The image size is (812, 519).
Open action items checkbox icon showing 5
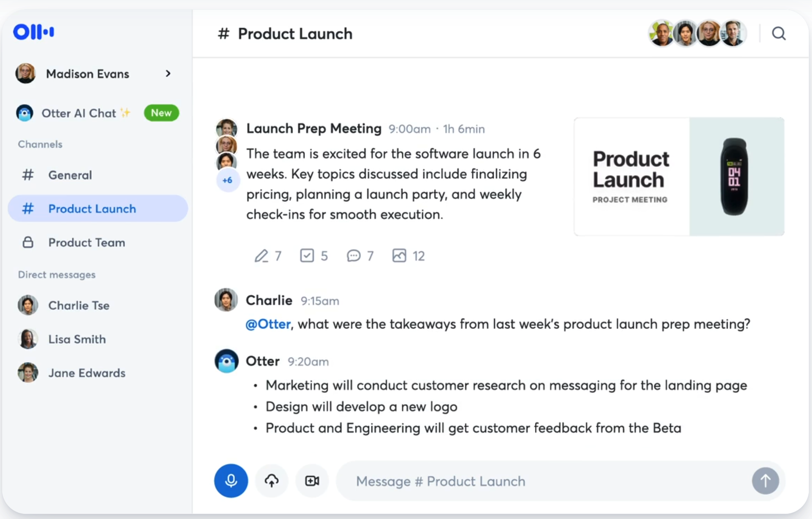[x=307, y=256]
